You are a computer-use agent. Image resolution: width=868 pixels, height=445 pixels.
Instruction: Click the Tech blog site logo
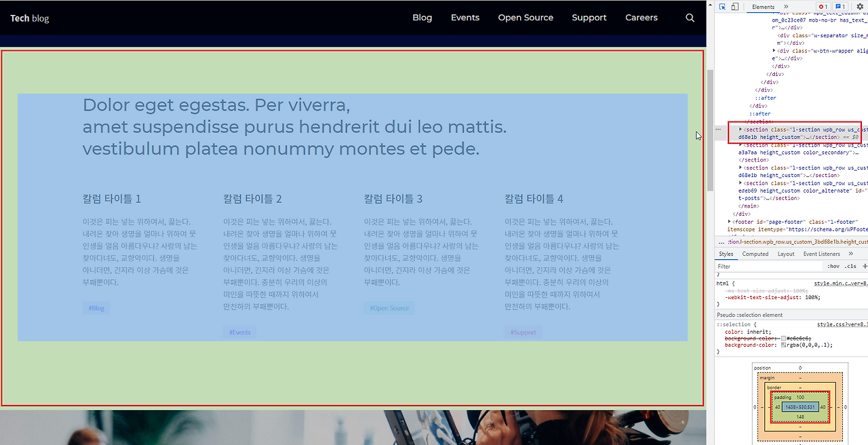tap(30, 18)
